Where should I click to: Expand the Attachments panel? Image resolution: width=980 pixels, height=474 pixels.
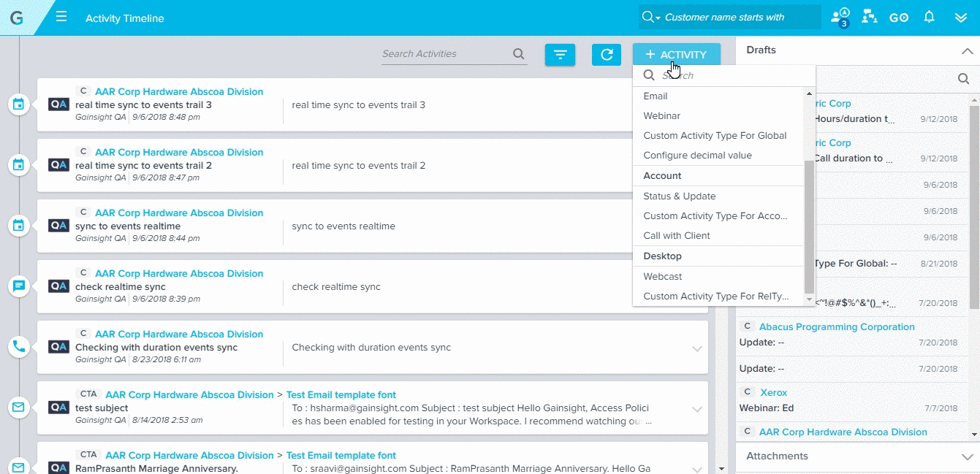tap(967, 456)
